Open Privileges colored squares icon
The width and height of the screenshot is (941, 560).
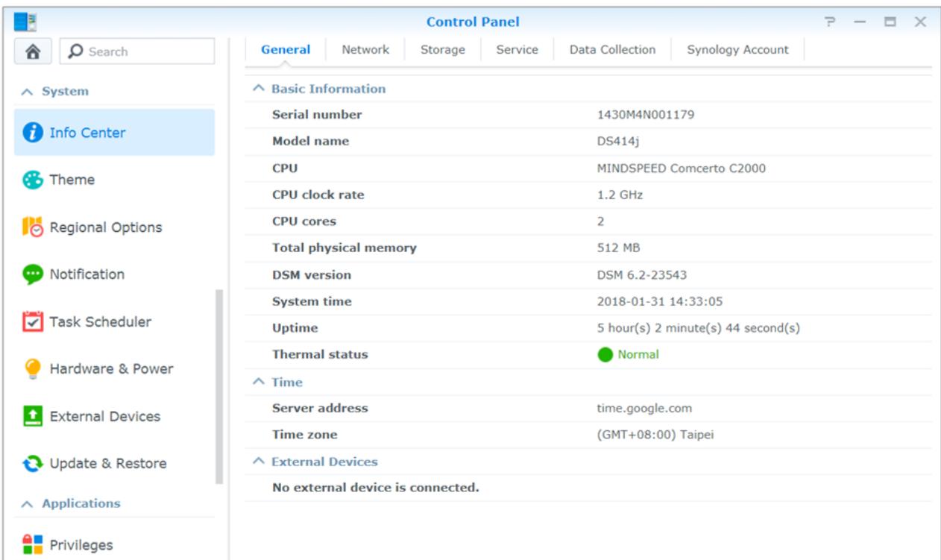pyautogui.click(x=32, y=545)
